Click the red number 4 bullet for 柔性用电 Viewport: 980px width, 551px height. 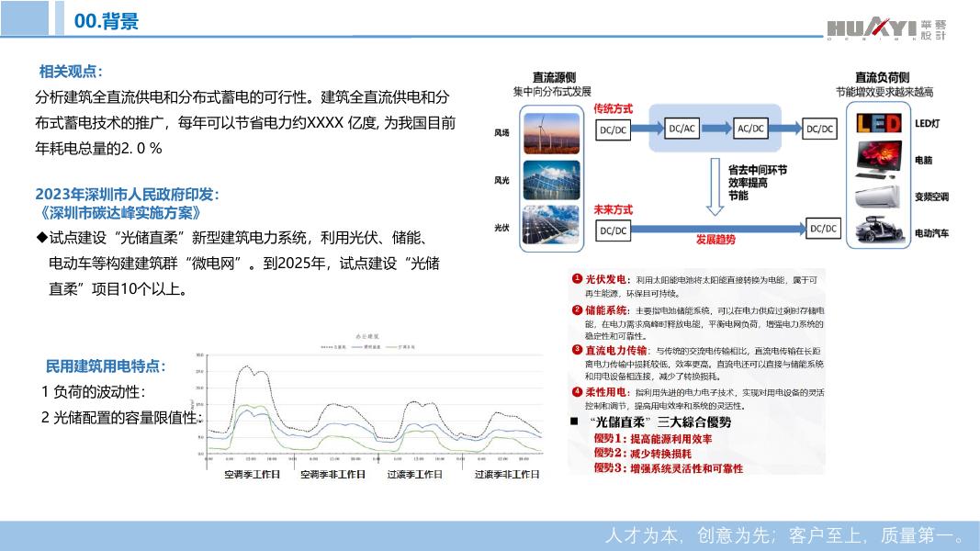(576, 391)
